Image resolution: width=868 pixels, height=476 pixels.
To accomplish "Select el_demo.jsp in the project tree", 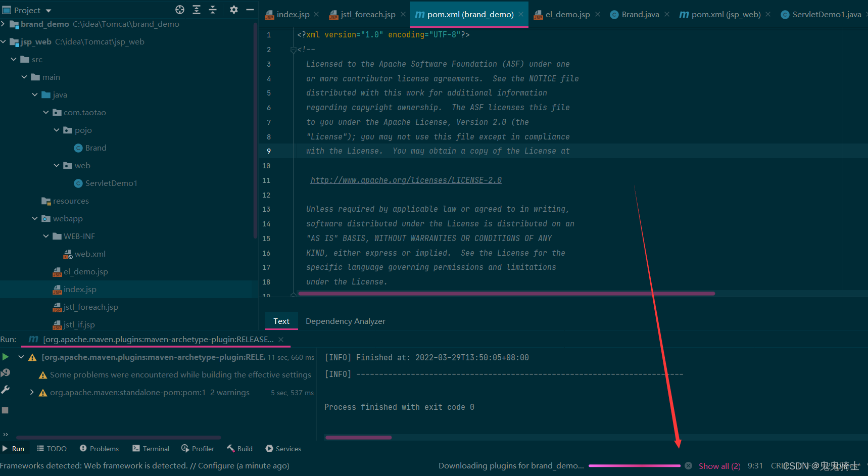I will 80,271.
